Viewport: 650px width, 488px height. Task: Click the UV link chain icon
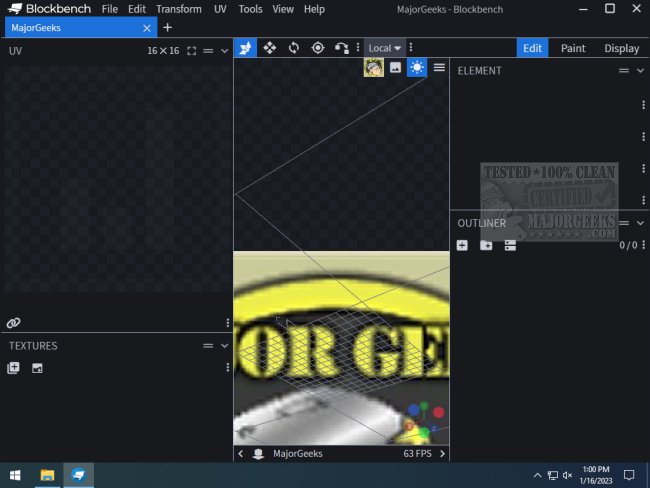click(x=13, y=323)
